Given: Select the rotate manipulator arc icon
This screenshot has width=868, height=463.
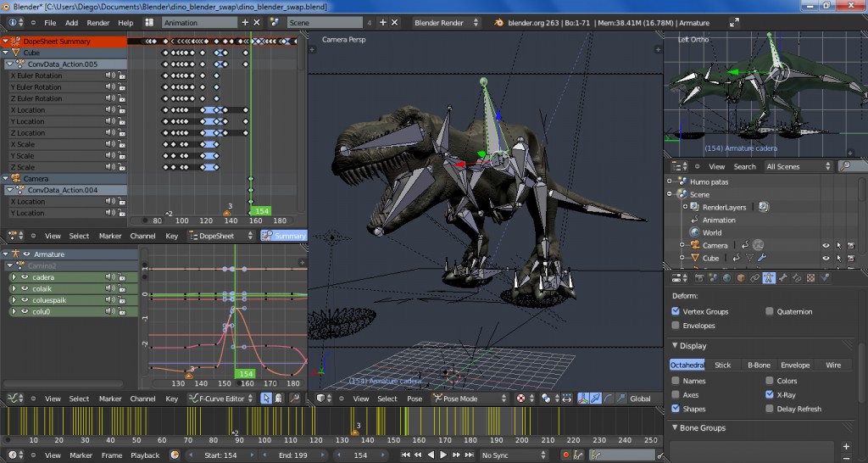Looking at the screenshot, I should pos(609,399).
